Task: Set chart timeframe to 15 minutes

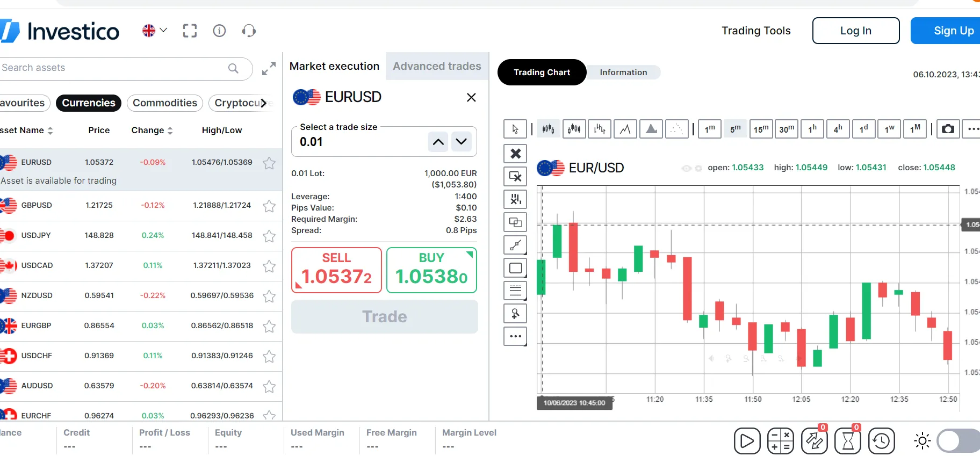Action: click(x=761, y=129)
